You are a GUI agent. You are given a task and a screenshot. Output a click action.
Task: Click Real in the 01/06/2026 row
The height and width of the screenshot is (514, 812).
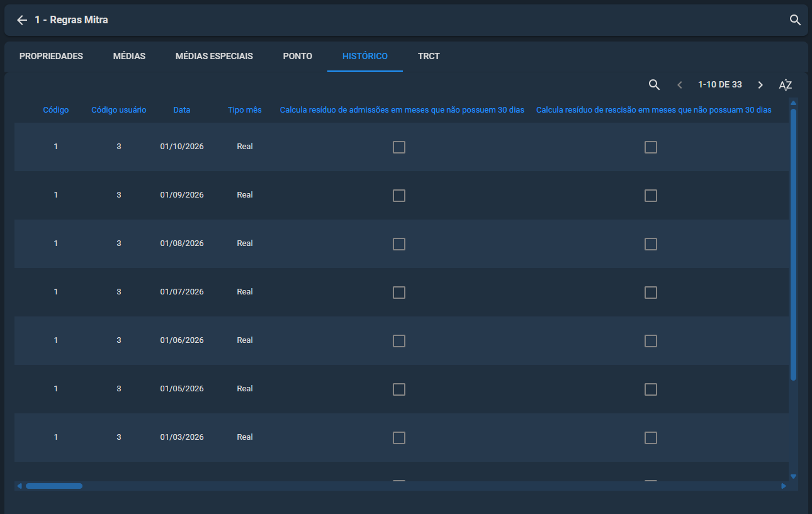tap(245, 340)
